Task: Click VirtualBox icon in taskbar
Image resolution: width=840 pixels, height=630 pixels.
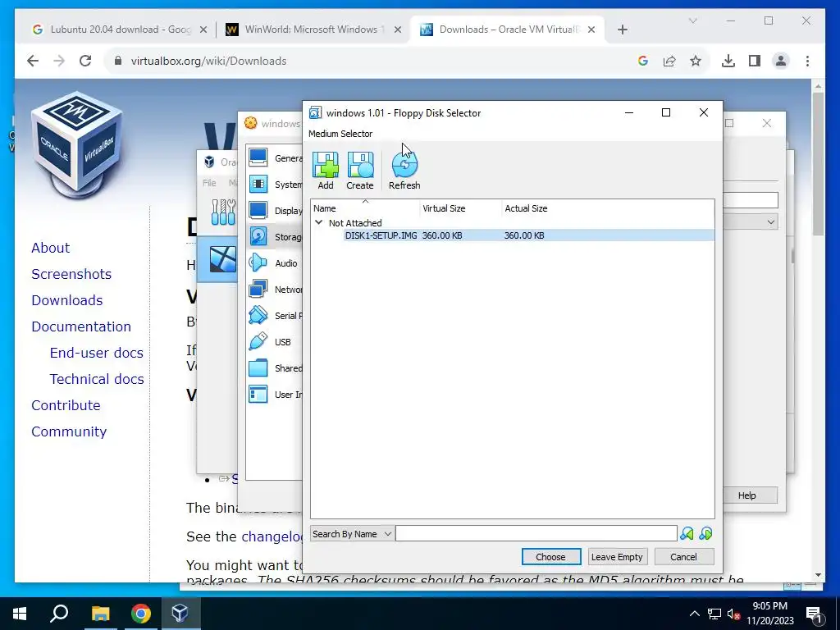Action: [x=180, y=614]
